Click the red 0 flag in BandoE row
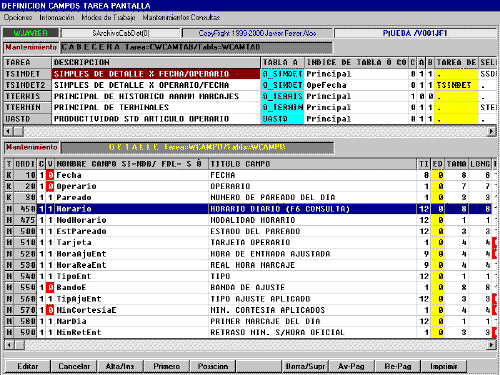Viewport: 500px width, 375px height. pos(50,287)
